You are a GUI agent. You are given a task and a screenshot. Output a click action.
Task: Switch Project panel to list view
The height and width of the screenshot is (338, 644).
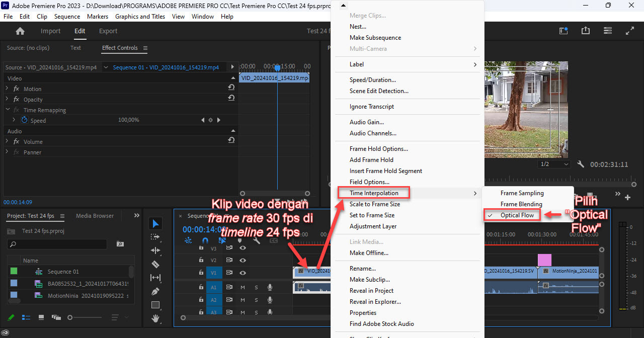tap(26, 317)
